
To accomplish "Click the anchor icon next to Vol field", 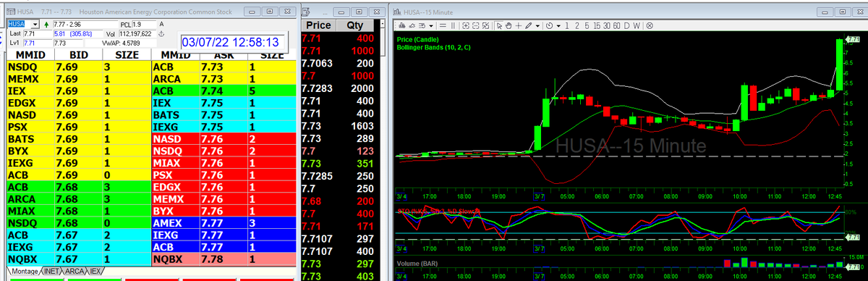I will 161,33.
